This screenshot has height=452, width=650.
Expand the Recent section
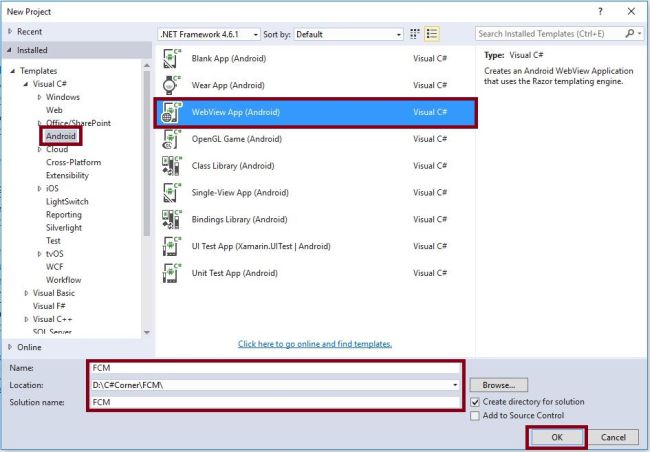[10, 32]
